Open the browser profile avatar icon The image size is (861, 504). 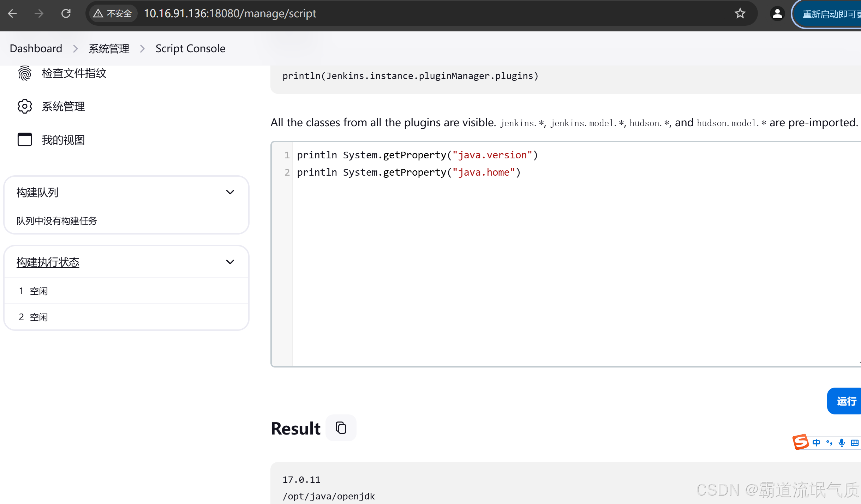(x=777, y=13)
